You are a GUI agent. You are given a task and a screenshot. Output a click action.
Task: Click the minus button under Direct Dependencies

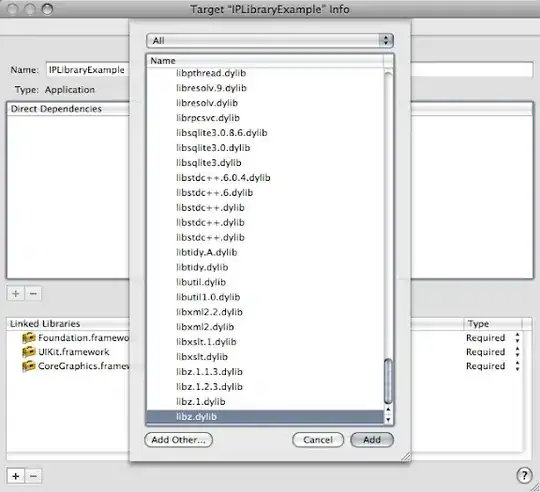click(33, 294)
